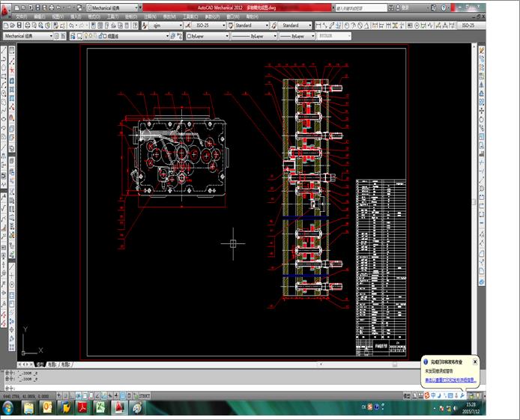Viewport: 520px width, 420px height.
Task: Open the first menu in the menu bar
Action: (22, 16)
